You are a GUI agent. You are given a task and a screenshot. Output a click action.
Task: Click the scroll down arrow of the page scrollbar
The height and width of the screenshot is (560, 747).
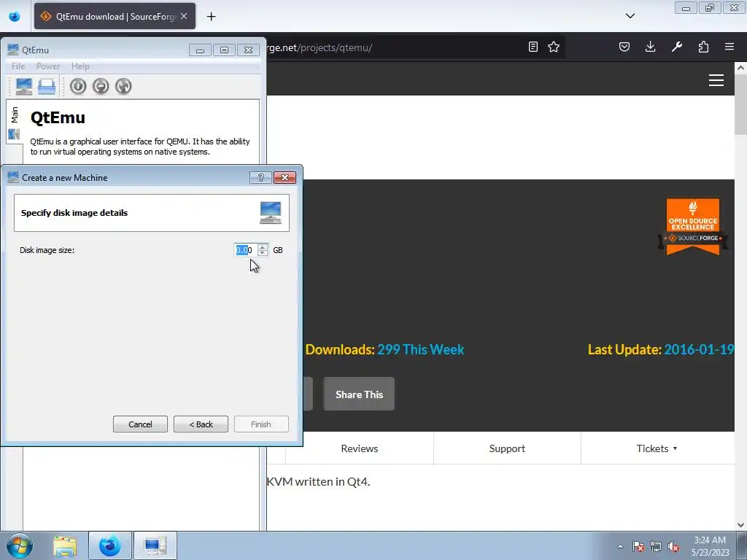tap(741, 525)
